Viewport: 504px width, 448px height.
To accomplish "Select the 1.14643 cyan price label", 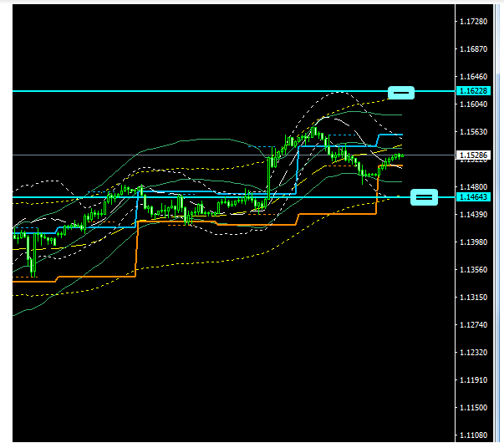I will 473,197.
